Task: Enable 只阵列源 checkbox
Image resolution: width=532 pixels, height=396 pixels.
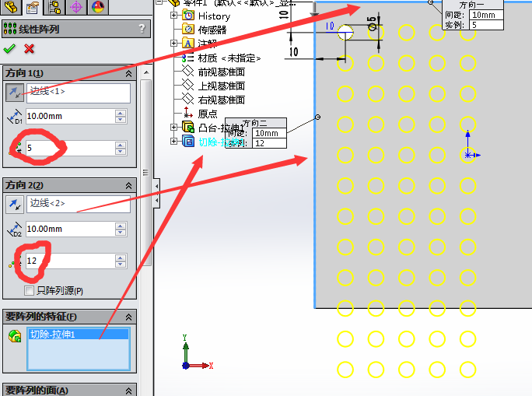Action: [x=30, y=290]
